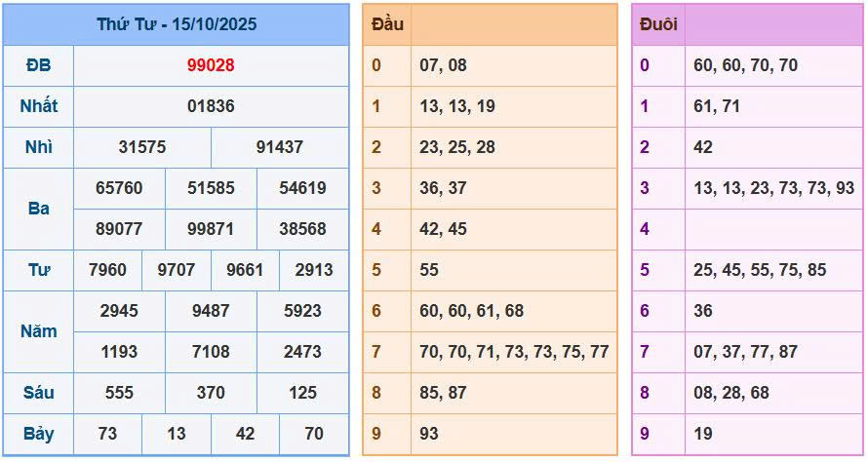Click fifth prize number 7108
Image resolution: width=868 pixels, height=462 pixels.
click(211, 352)
